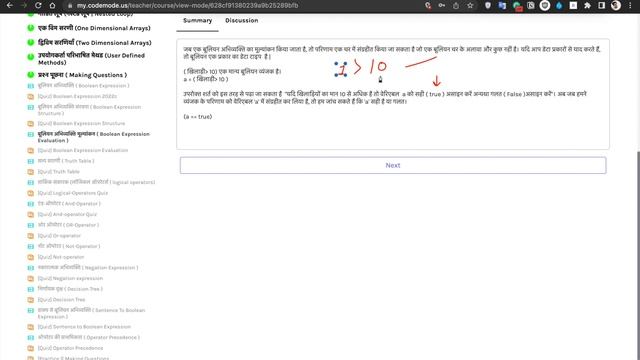Open the Quiz Boolean Expression 2022c
This screenshot has width=640, height=360.
pyautogui.click(x=77, y=96)
